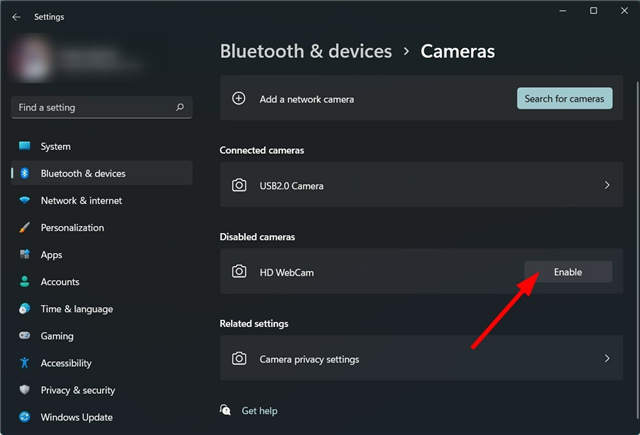Click the back arrow in Settings title bar

pyautogui.click(x=16, y=17)
